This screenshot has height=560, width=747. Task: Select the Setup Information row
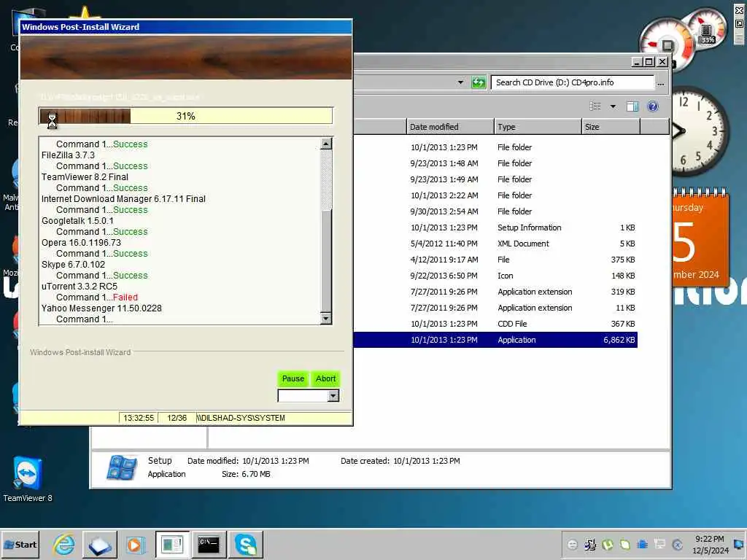coord(495,227)
